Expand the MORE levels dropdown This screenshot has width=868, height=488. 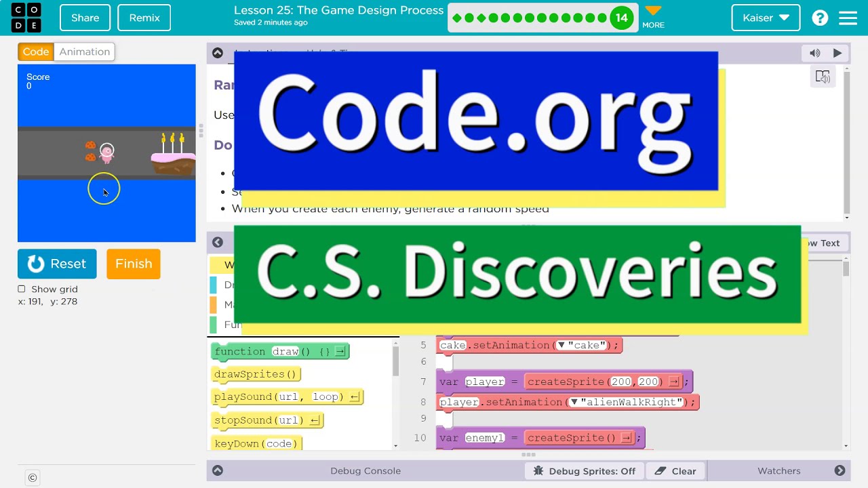pos(653,18)
